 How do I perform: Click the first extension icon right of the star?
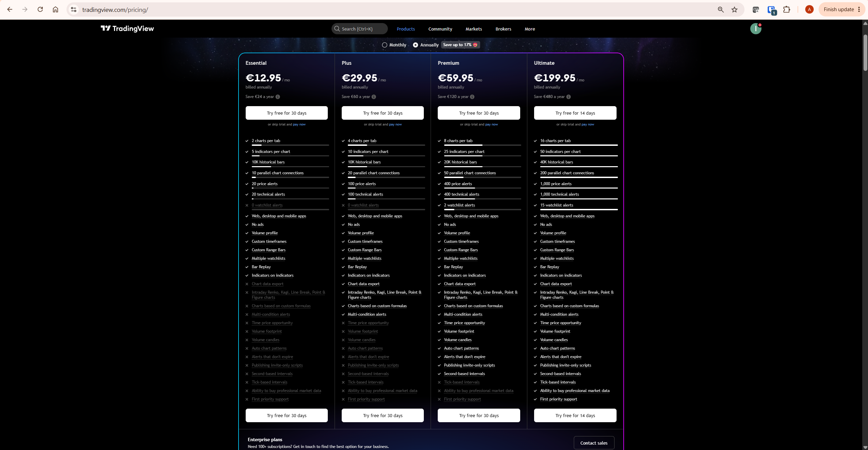[x=755, y=9]
